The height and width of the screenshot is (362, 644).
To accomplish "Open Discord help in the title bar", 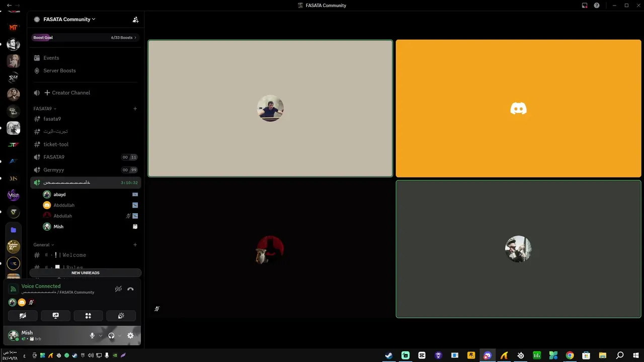I will pyautogui.click(x=597, y=6).
